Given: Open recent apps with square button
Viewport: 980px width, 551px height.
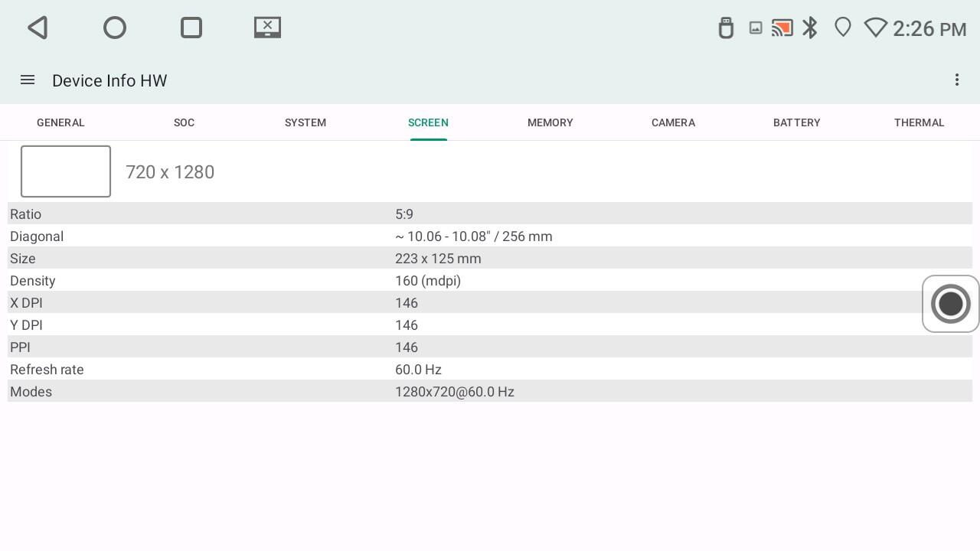Looking at the screenshot, I should coord(191,28).
